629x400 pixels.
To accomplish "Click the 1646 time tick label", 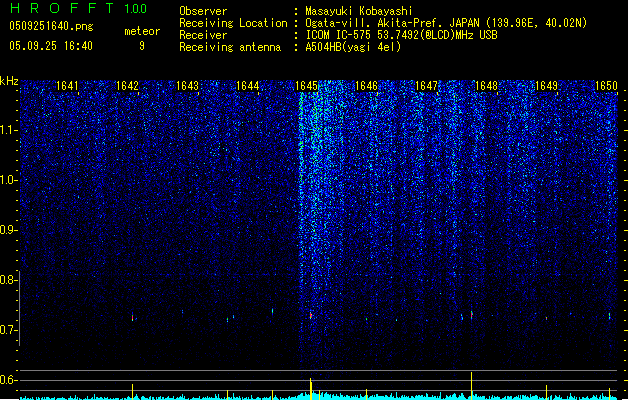I will point(366,86).
